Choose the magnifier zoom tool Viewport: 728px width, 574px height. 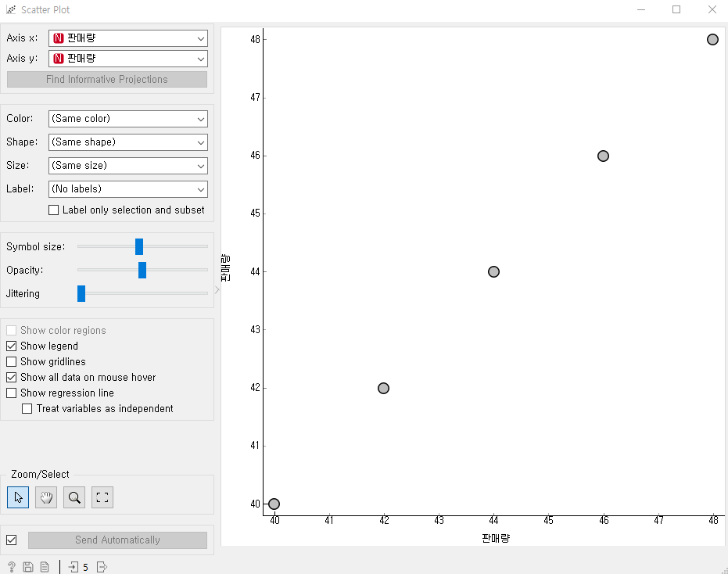coord(74,497)
